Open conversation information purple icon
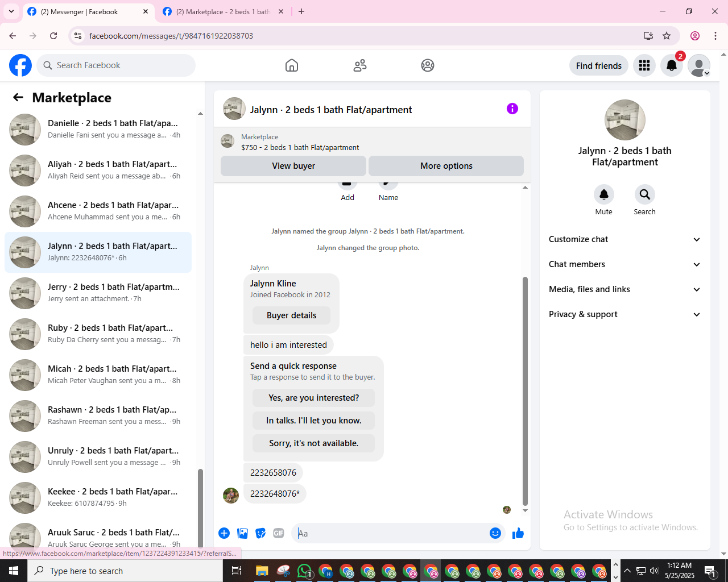 click(512, 109)
